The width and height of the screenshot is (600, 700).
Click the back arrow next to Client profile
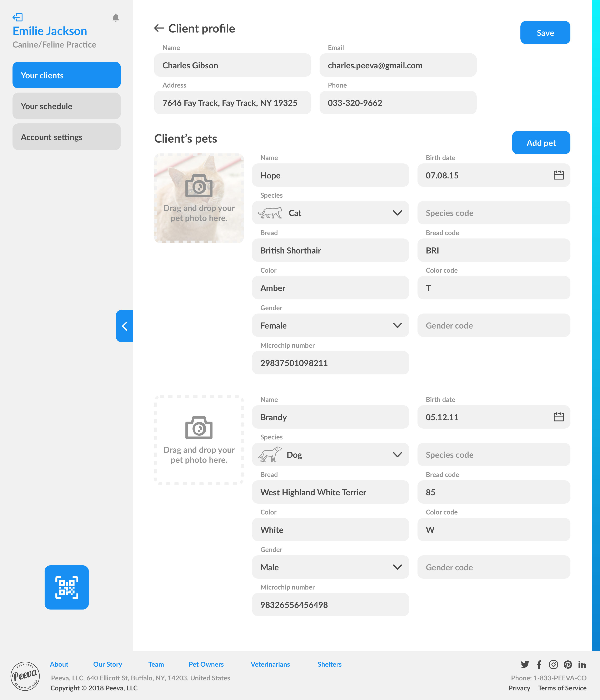point(159,28)
